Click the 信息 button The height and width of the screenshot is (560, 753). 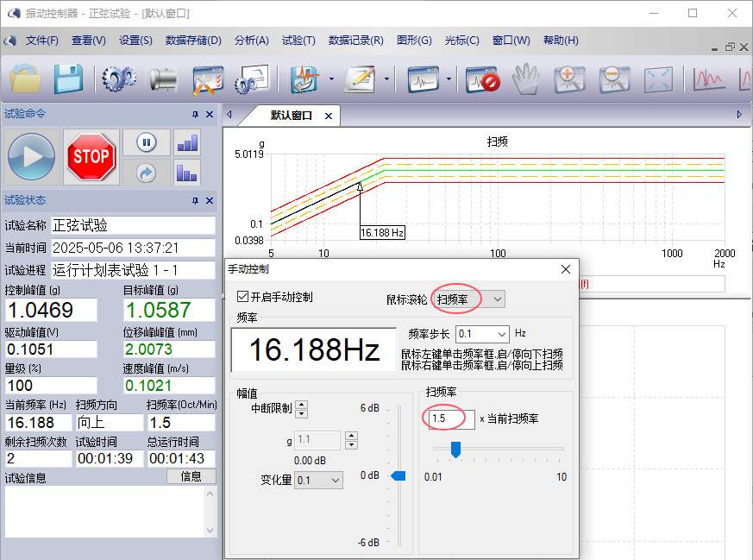coord(191,476)
